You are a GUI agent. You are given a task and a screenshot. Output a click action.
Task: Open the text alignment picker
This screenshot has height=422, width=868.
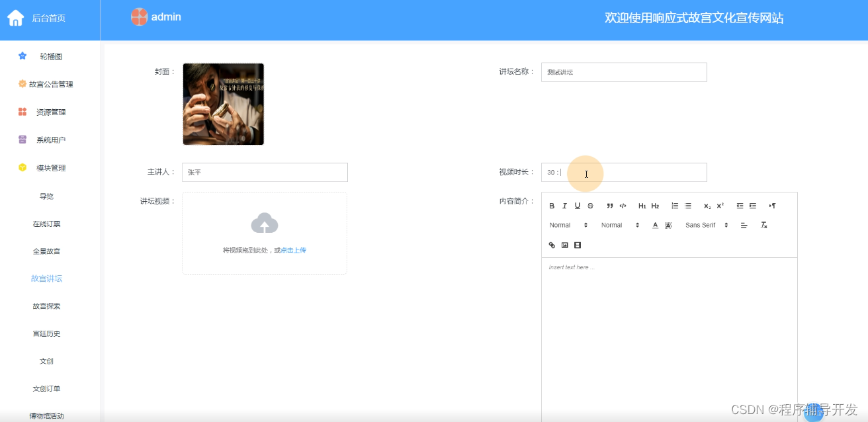744,226
